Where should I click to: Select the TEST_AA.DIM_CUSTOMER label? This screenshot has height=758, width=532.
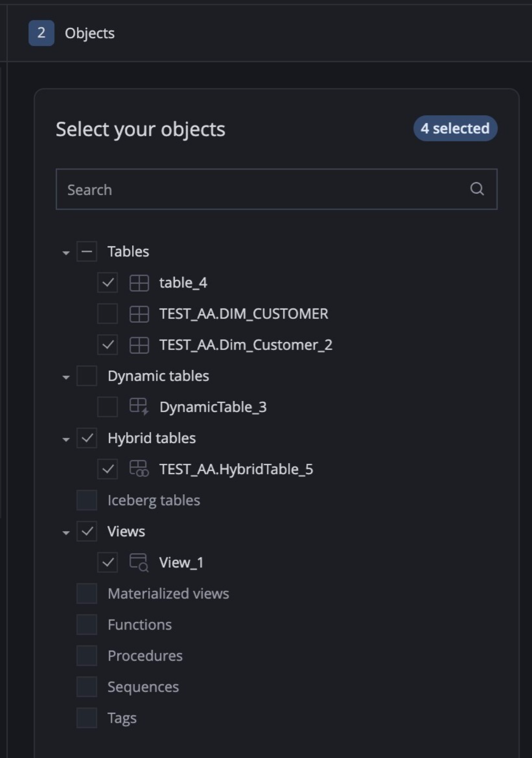pos(244,314)
